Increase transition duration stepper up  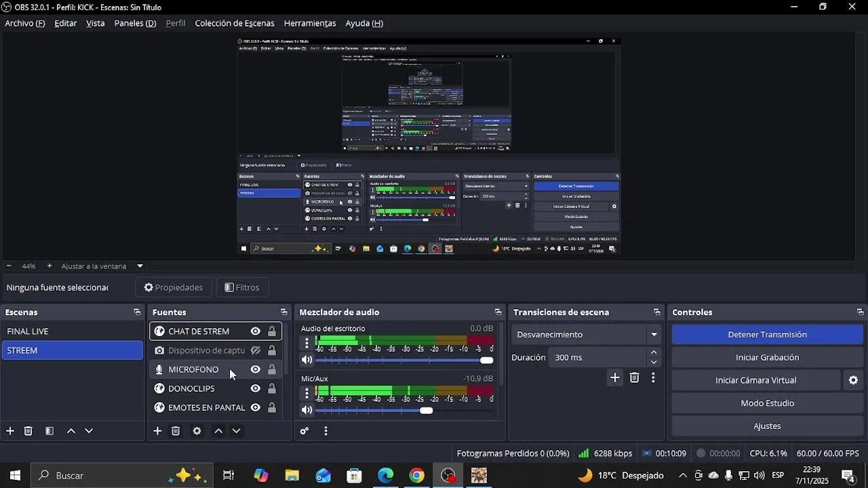pyautogui.click(x=654, y=352)
